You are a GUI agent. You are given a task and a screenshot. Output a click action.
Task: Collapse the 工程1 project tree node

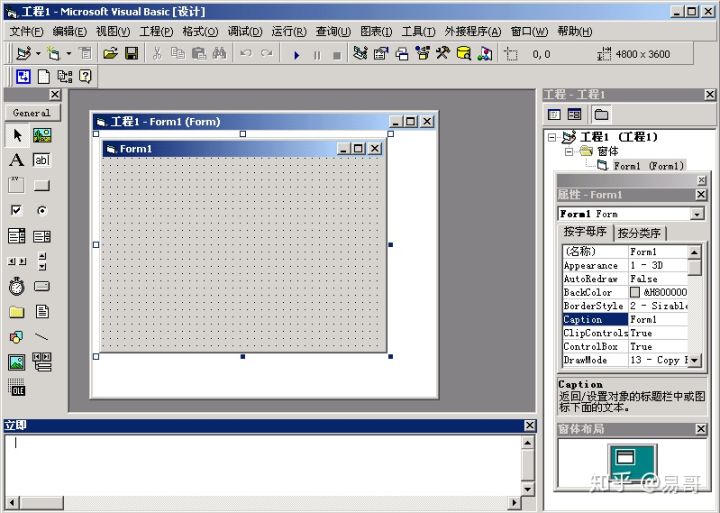(552, 137)
